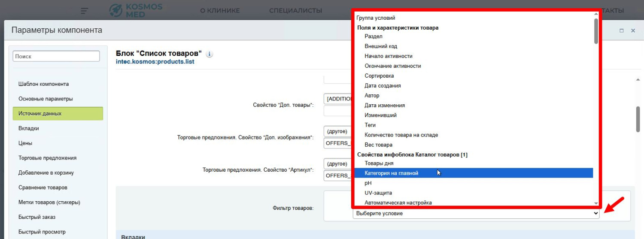The height and width of the screenshot is (239, 644).
Task: Click the condition list vertical scrollbar thumb
Action: (596, 30)
